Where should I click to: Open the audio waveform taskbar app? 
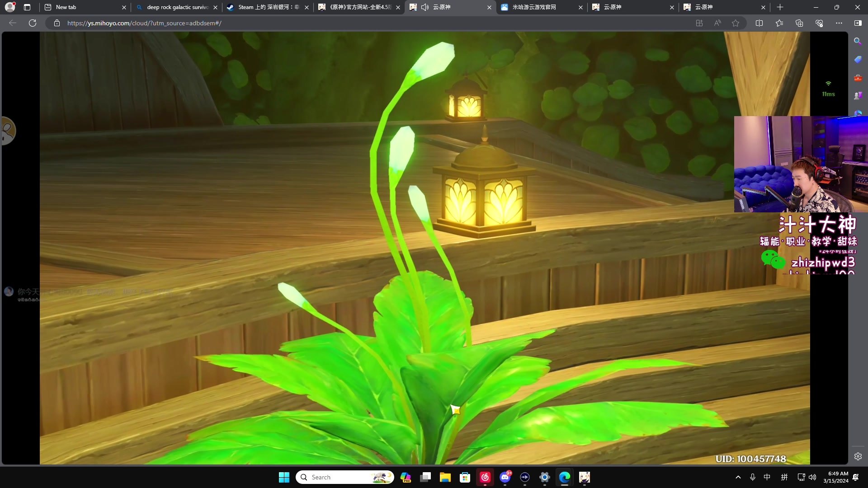pos(525,477)
